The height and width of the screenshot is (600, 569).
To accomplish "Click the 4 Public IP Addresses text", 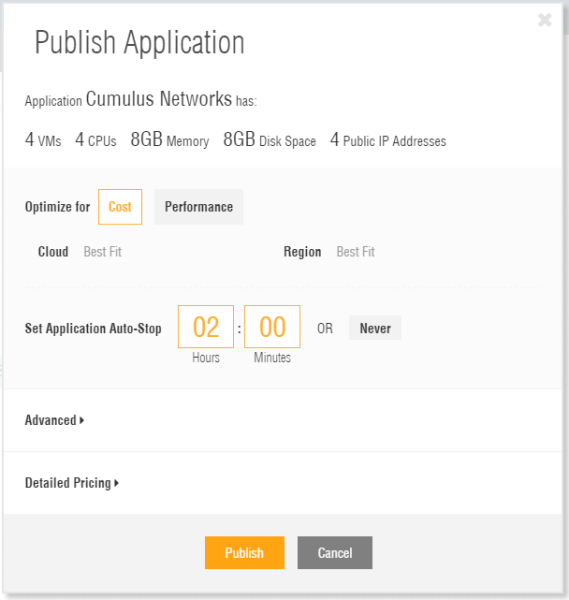I will 388,140.
